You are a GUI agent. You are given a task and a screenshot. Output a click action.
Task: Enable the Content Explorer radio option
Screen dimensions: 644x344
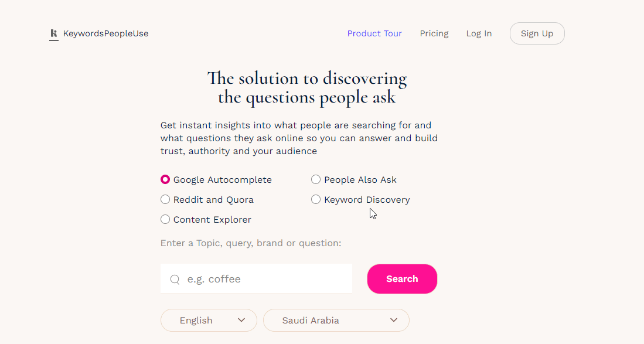tap(165, 220)
